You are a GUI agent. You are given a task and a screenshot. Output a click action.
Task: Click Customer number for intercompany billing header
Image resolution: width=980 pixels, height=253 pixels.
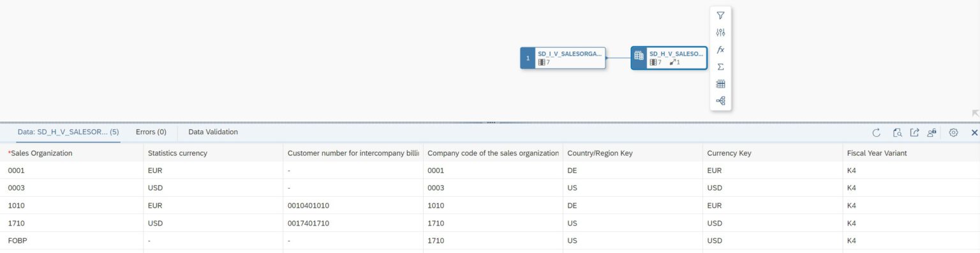pos(353,153)
